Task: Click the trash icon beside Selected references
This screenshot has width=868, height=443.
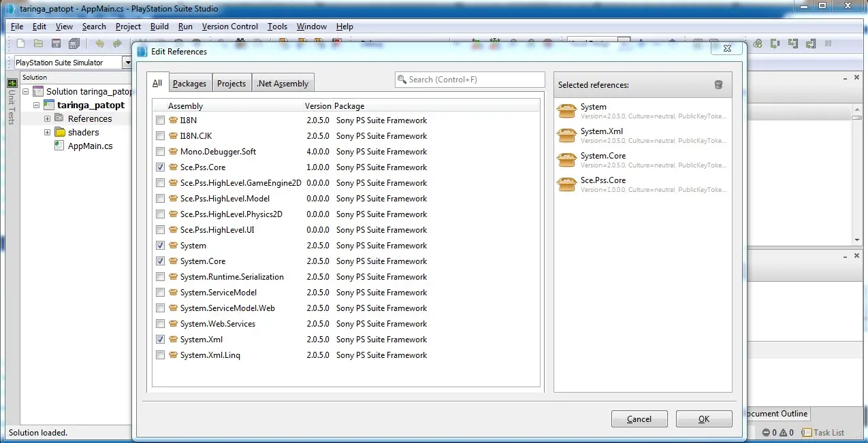Action: tap(718, 85)
